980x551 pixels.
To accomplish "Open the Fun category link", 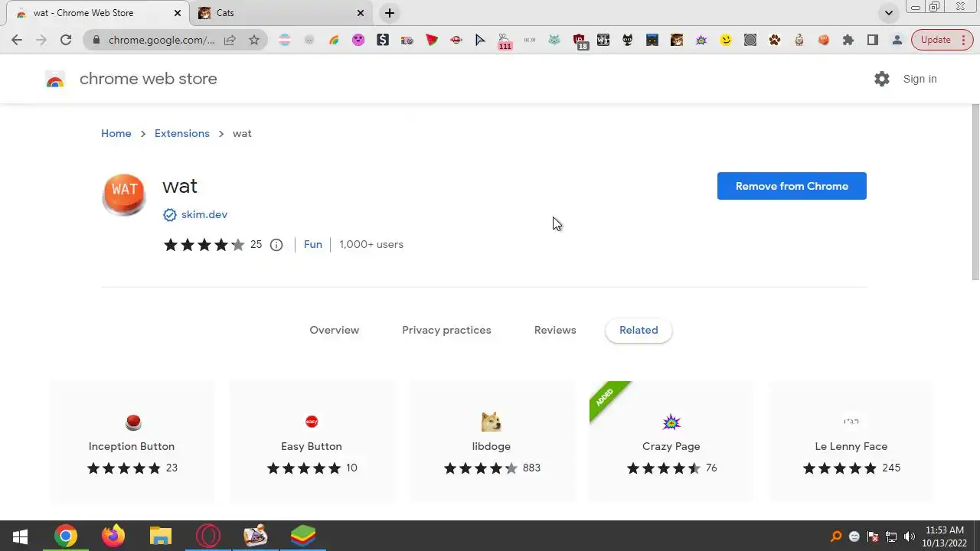I will [313, 245].
